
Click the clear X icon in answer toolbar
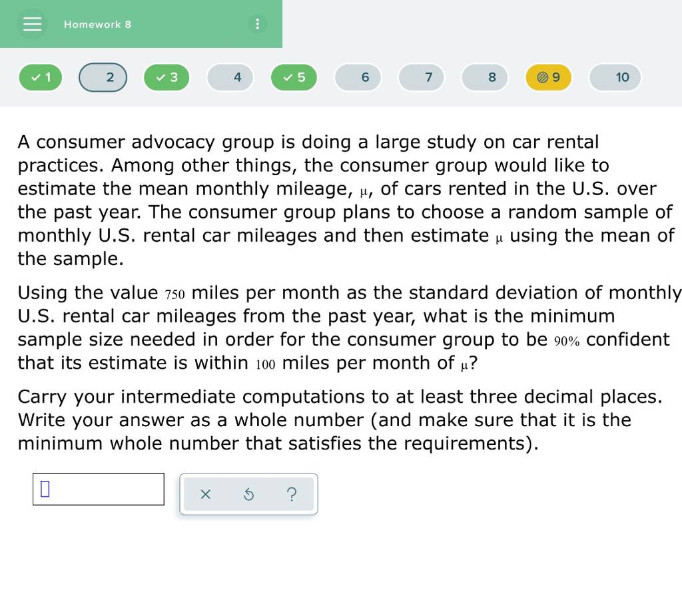tap(205, 494)
